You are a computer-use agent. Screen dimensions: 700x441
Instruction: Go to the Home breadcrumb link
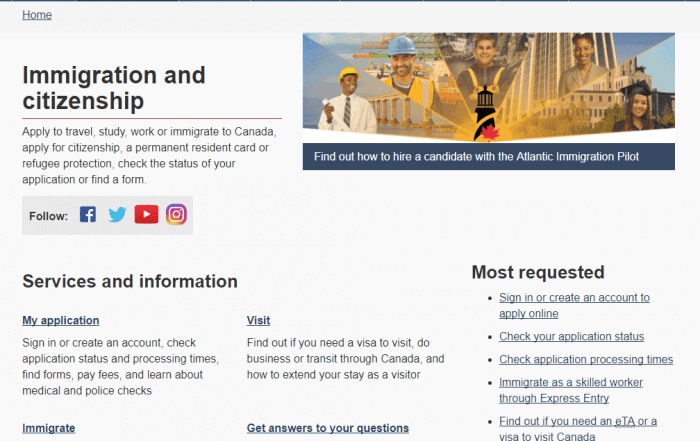(x=37, y=15)
